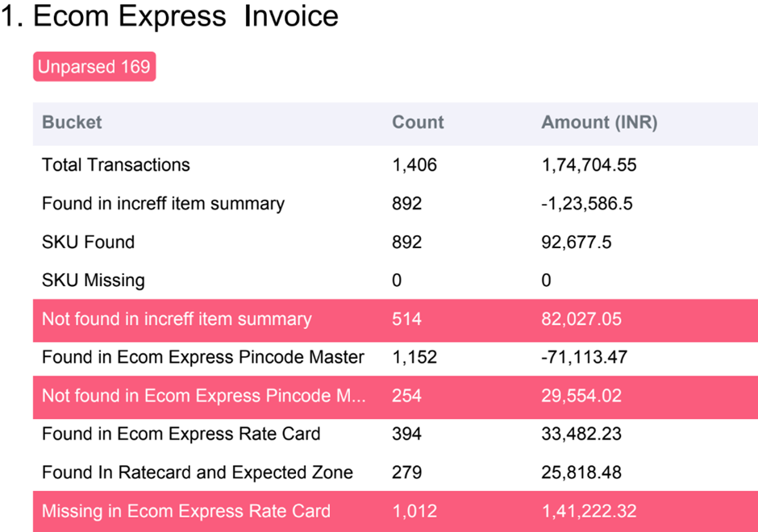Click the 514 count in red row
The width and height of the screenshot is (758, 532).
coord(406,319)
